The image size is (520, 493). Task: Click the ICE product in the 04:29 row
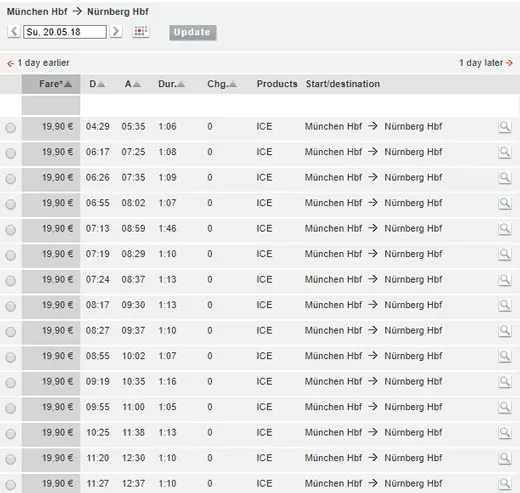coord(264,127)
